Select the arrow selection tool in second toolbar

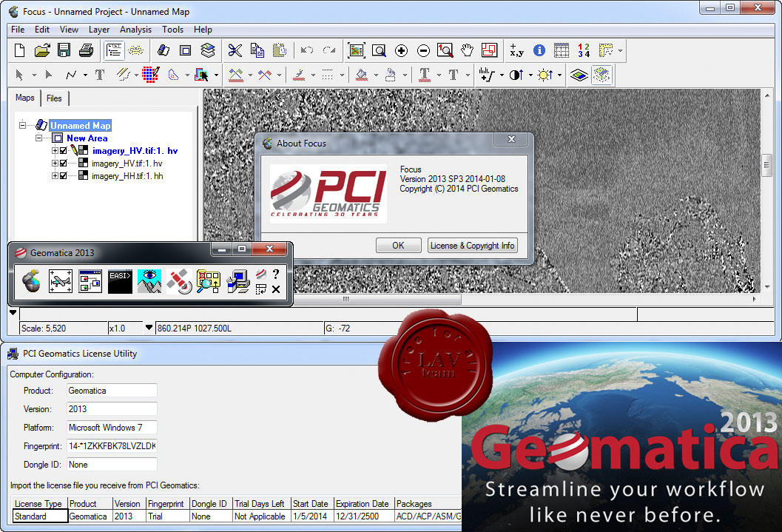[19, 75]
